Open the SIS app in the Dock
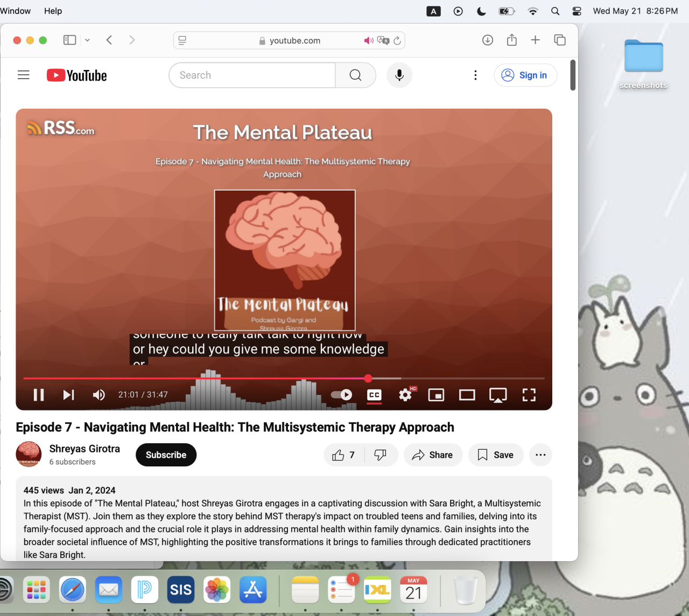Viewport: 689px width, 616px height. point(181,590)
